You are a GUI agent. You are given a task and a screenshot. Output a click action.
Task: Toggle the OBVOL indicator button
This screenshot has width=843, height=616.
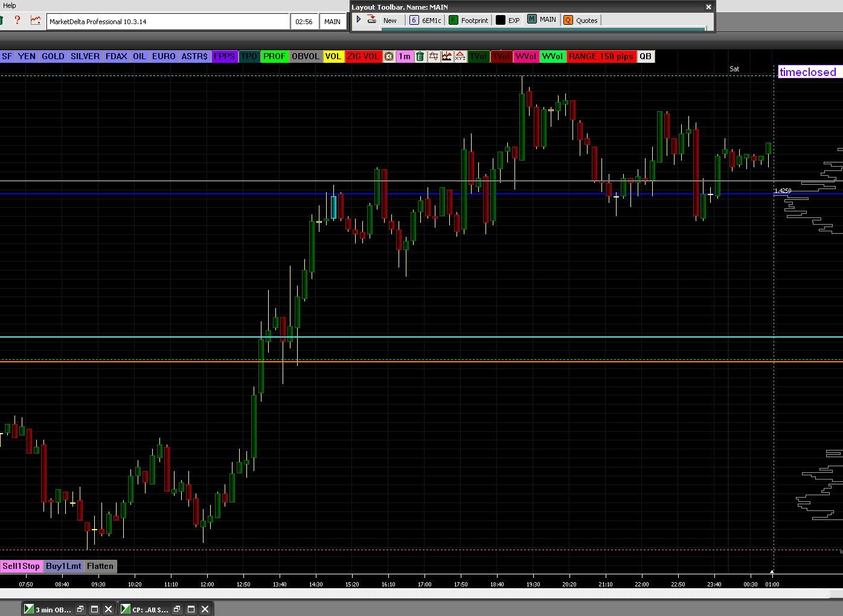[305, 57]
